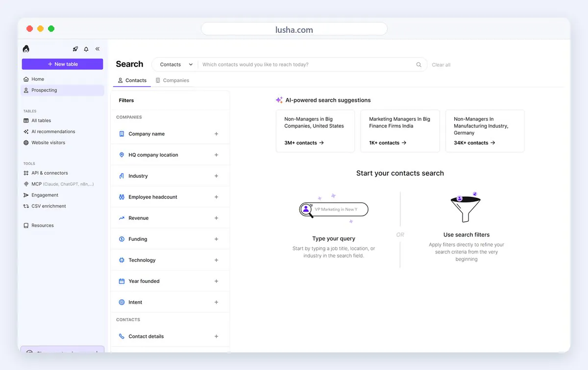Open the rocket icon in sidebar header
This screenshot has width=588, height=370.
[75, 49]
